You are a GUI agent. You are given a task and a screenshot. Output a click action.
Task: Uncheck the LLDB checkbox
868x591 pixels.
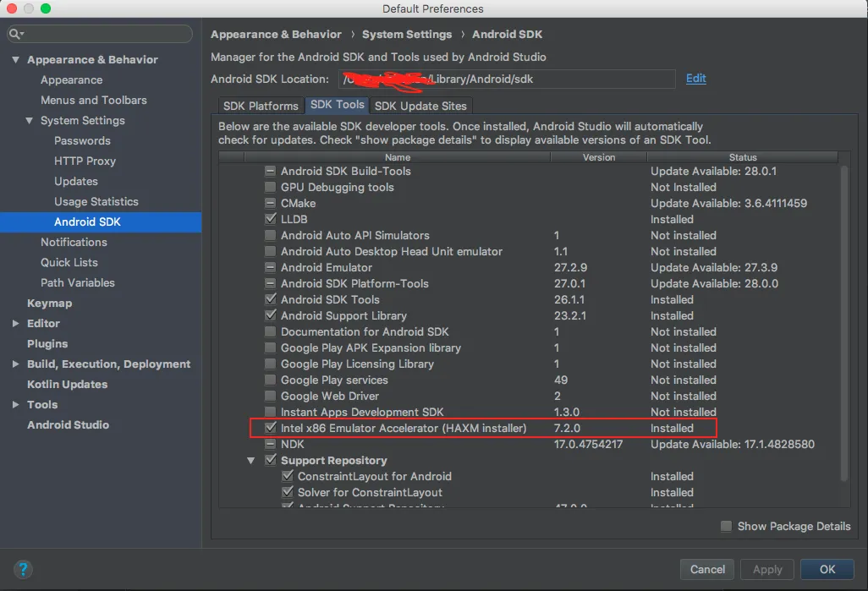click(270, 219)
